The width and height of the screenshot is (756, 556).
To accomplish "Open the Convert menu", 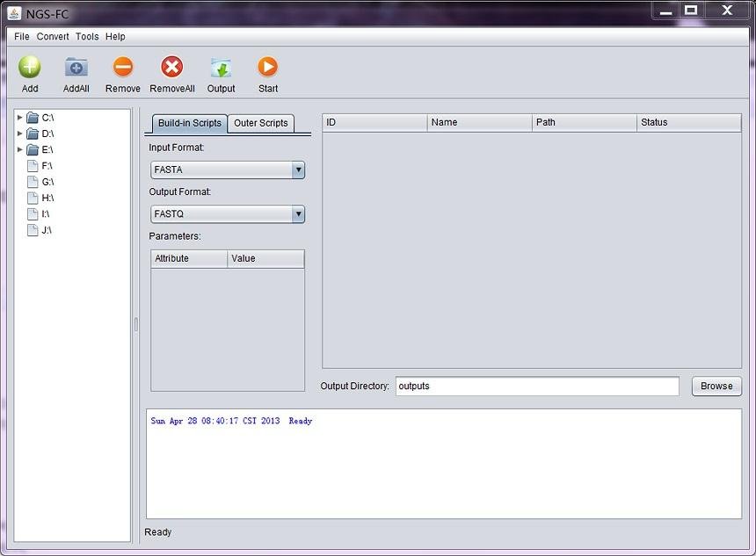I will [x=53, y=36].
